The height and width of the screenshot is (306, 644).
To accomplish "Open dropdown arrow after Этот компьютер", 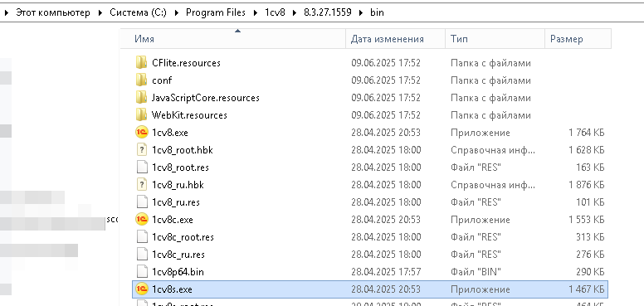I will tap(100, 12).
